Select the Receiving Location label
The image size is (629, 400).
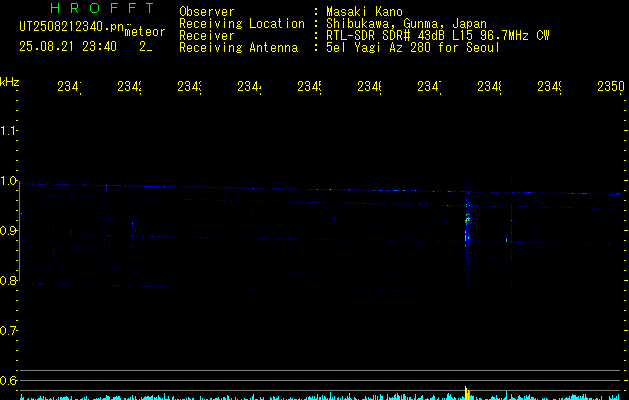(242, 24)
